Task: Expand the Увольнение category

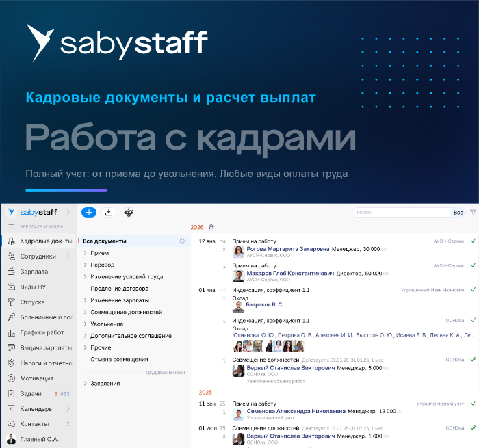Action: 86,324
